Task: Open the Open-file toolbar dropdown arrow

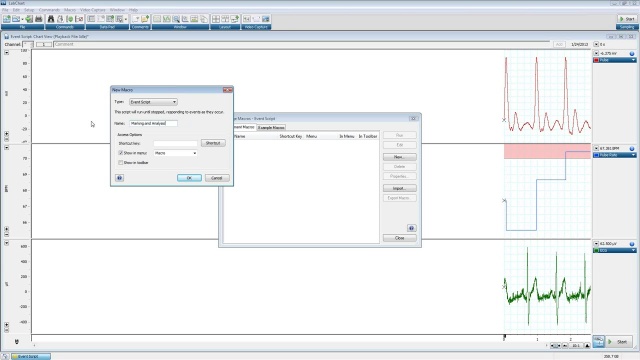Action: coord(22,19)
